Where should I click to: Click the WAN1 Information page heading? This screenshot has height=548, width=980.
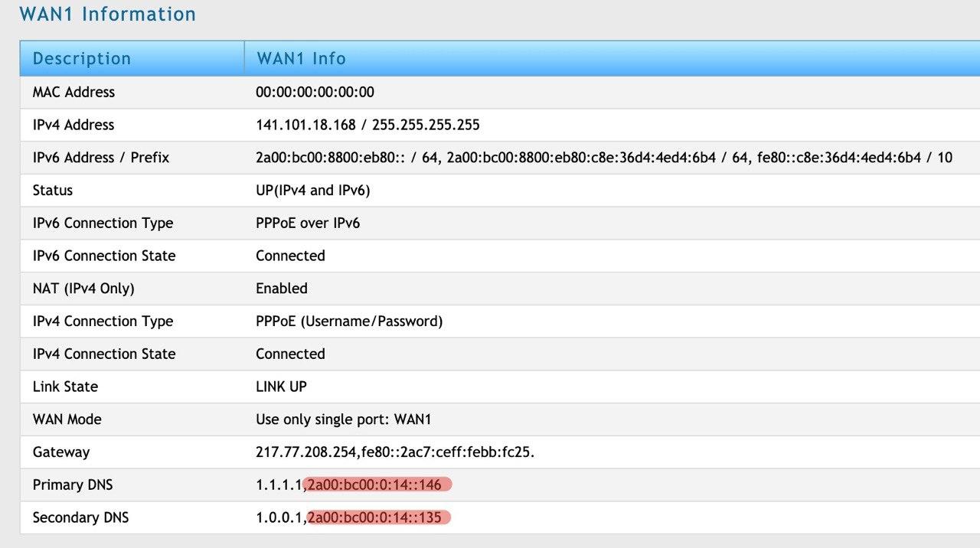point(107,15)
